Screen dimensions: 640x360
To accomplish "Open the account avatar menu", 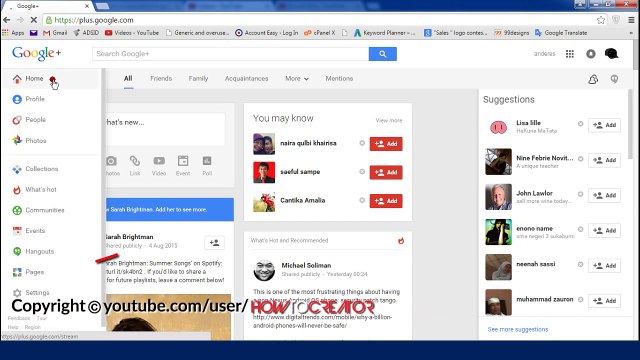I will 611,54.
